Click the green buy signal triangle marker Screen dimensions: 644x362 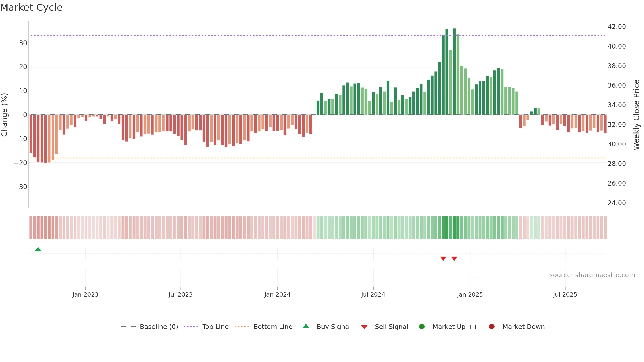pos(38,249)
